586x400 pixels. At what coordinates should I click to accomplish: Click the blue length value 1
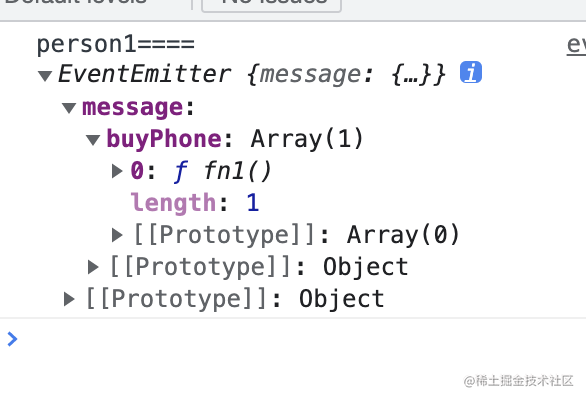coord(253,203)
